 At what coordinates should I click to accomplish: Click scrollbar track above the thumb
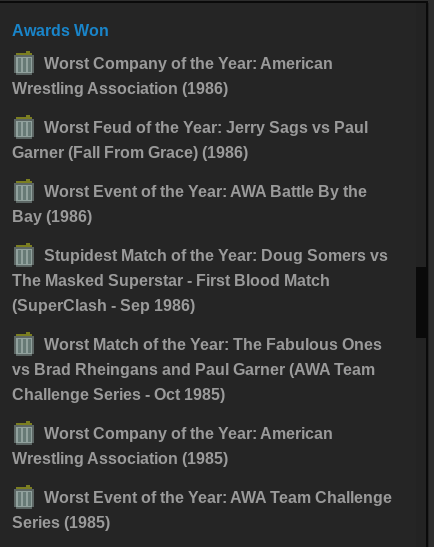click(421, 136)
